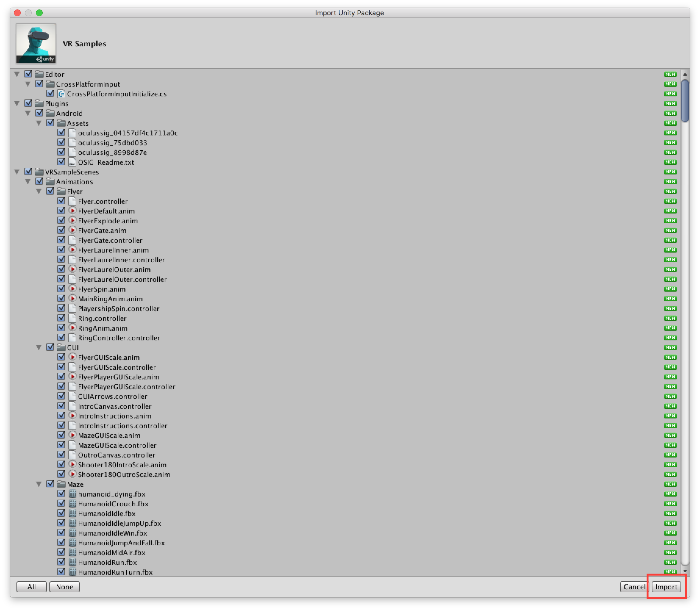
Task: Click the Import button
Action: (666, 587)
